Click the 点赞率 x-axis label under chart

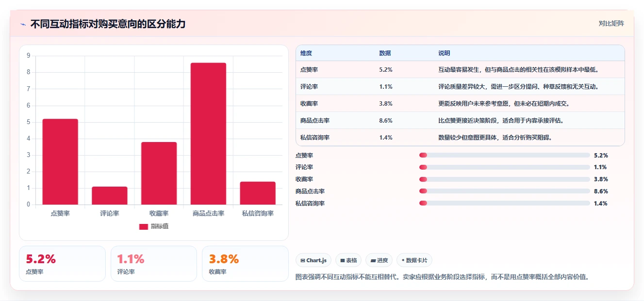(x=60, y=213)
